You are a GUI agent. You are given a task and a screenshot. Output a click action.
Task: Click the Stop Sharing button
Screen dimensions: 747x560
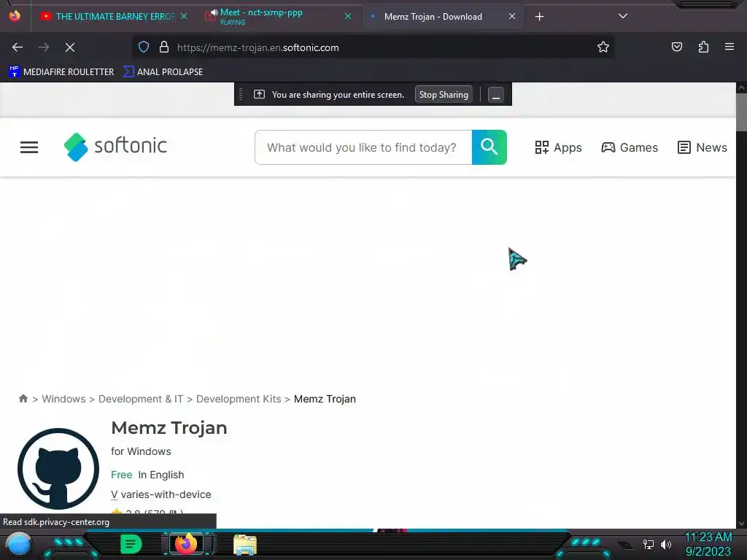[x=444, y=95]
